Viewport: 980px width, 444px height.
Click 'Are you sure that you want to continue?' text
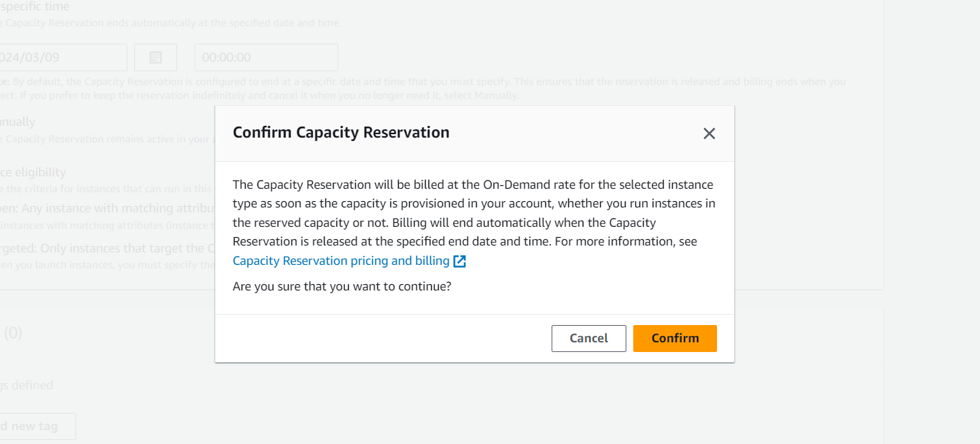tap(342, 286)
